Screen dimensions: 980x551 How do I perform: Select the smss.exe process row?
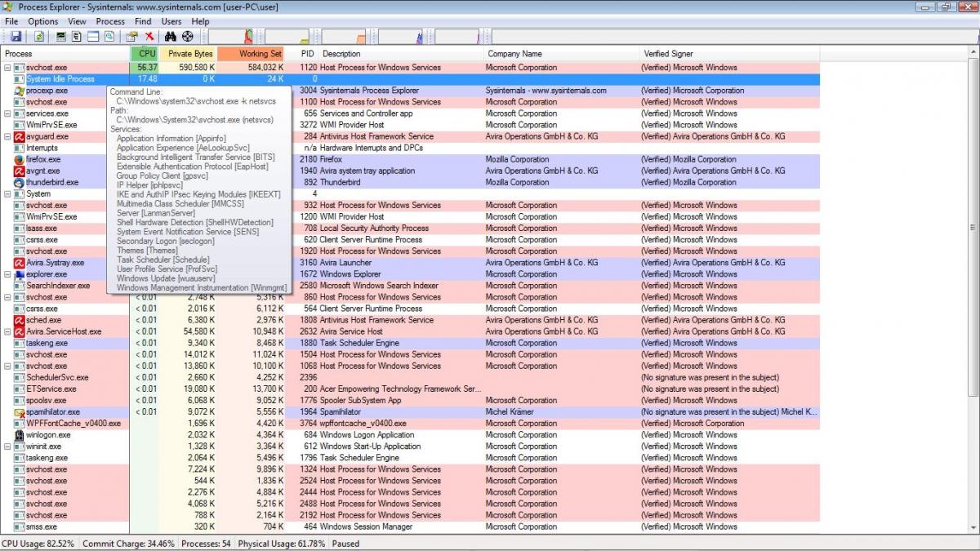(409, 527)
